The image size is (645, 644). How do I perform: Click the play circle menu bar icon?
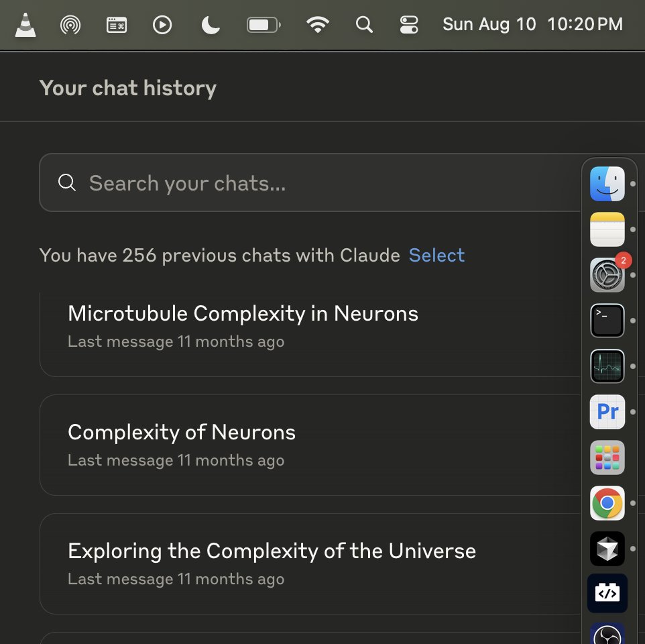click(162, 25)
